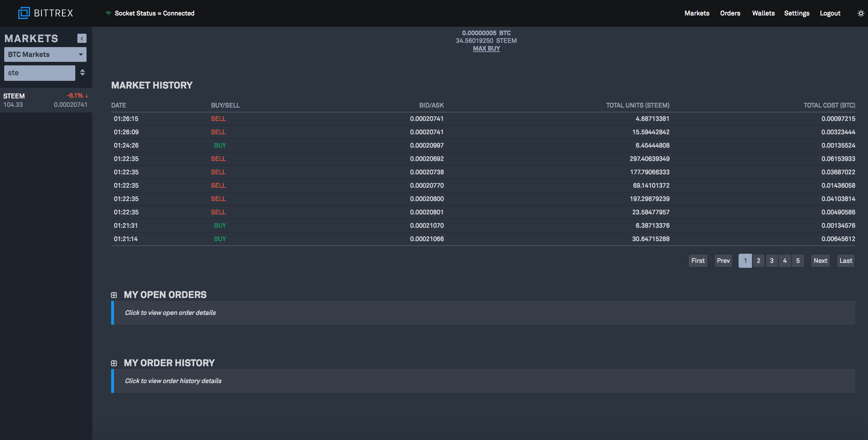868x440 pixels.
Task: Click the Orders navigation icon
Action: tap(731, 12)
